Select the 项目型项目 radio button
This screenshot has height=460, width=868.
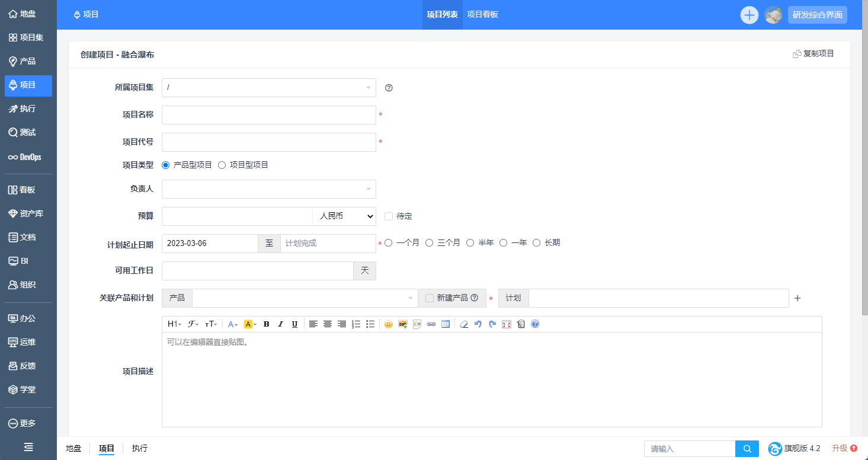(x=222, y=165)
